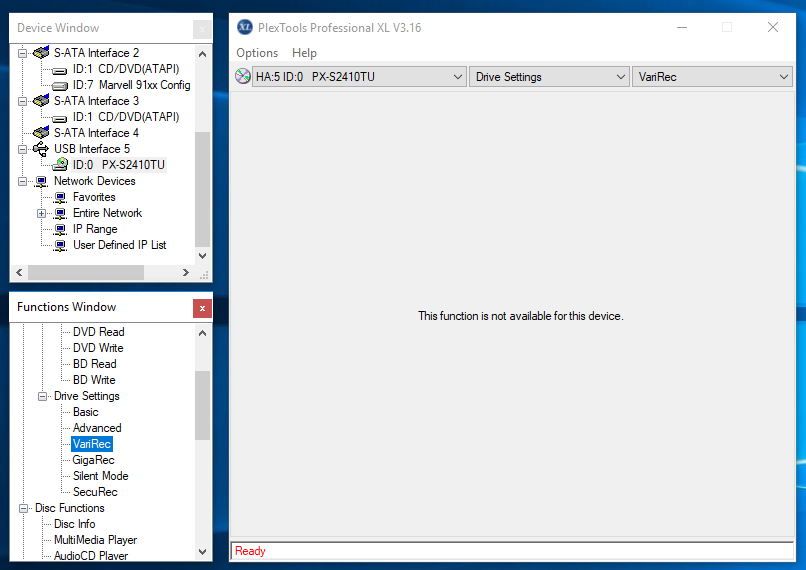
Task: Click Device Window scroll down arrow
Action: tap(203, 255)
